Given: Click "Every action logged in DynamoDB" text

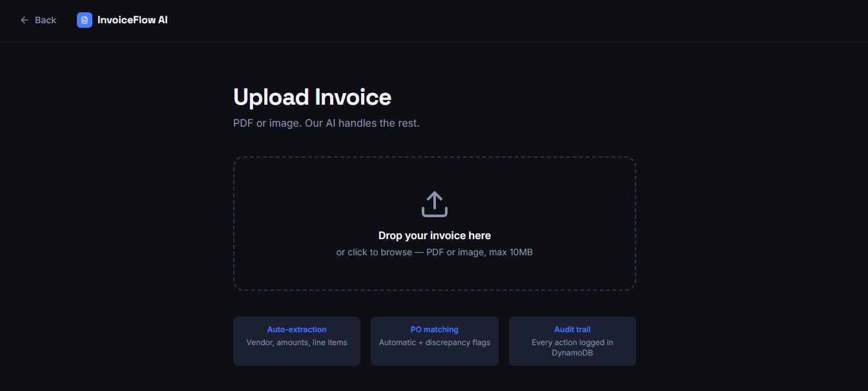Looking at the screenshot, I should (572, 348).
